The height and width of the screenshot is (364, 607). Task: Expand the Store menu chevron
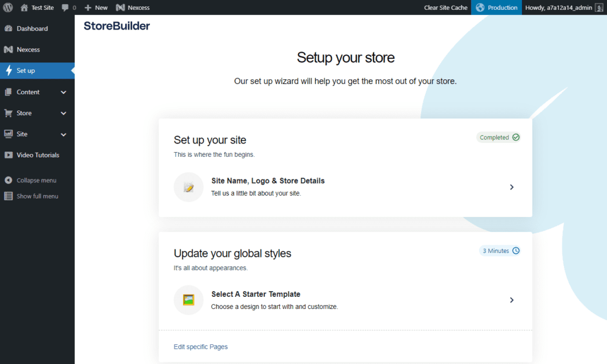pyautogui.click(x=64, y=113)
